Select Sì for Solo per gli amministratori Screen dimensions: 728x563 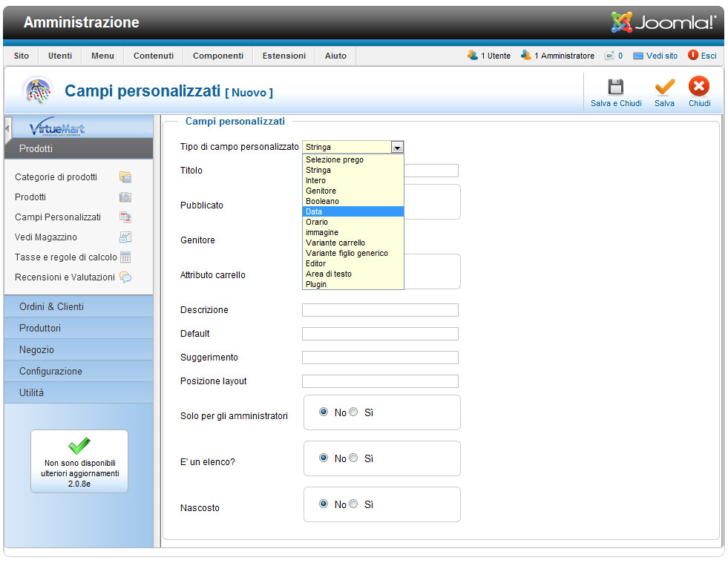pyautogui.click(x=353, y=412)
